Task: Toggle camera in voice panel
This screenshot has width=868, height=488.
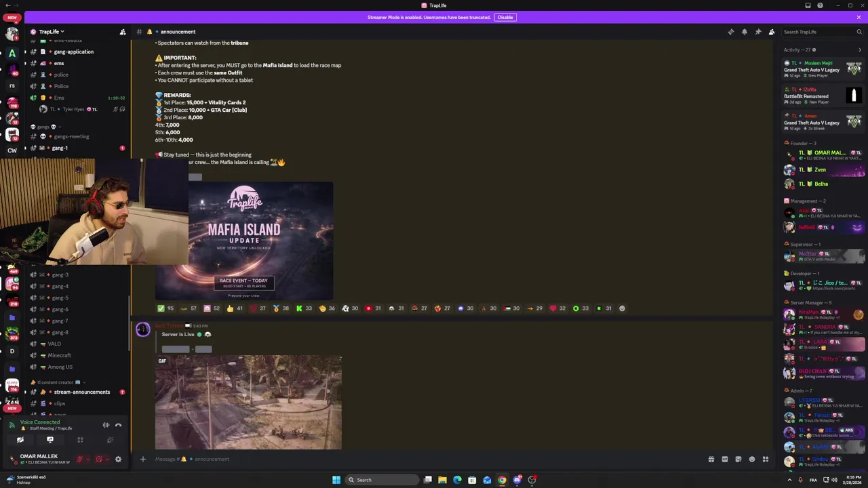Action: (20, 440)
